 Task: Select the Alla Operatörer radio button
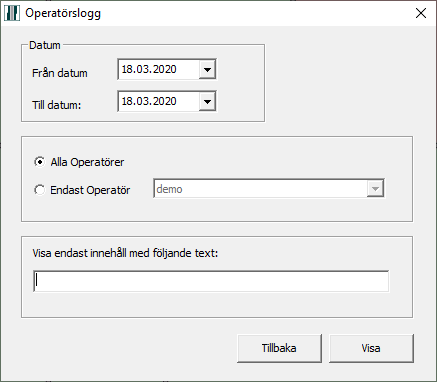click(x=40, y=162)
